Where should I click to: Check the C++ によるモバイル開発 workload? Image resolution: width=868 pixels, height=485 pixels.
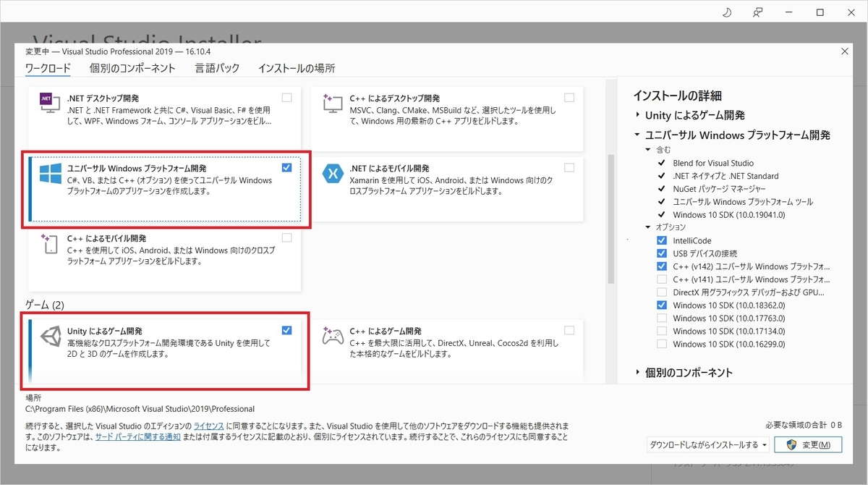pos(287,237)
